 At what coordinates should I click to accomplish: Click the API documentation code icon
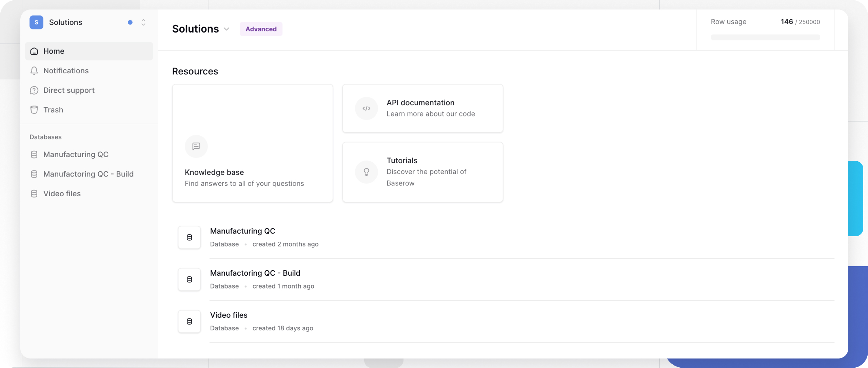[366, 108]
